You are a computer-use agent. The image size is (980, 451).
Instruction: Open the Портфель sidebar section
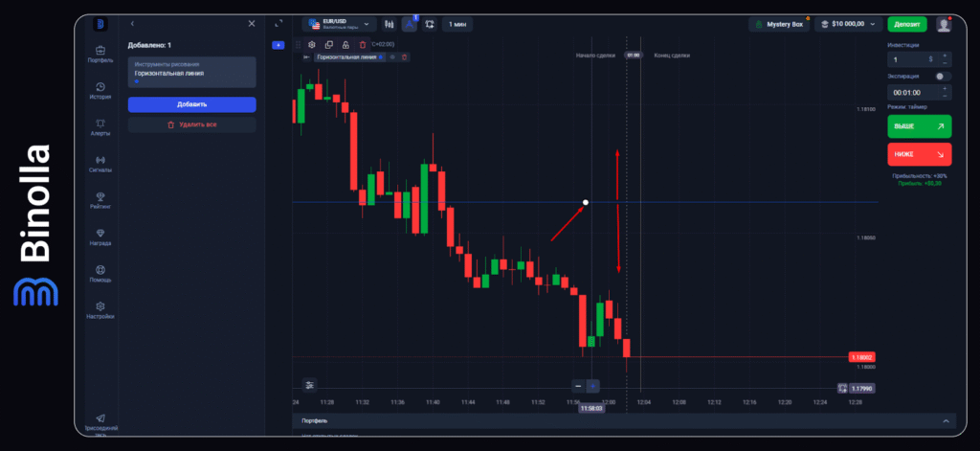(x=100, y=53)
